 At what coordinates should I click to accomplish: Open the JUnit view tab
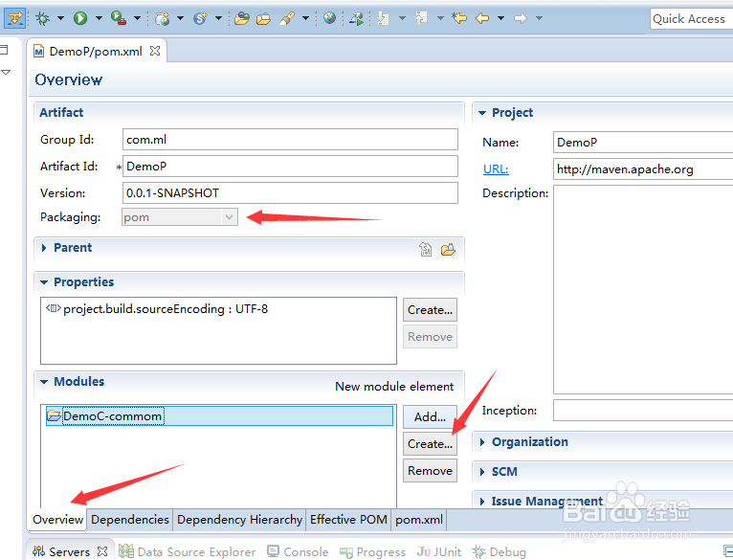(x=438, y=552)
